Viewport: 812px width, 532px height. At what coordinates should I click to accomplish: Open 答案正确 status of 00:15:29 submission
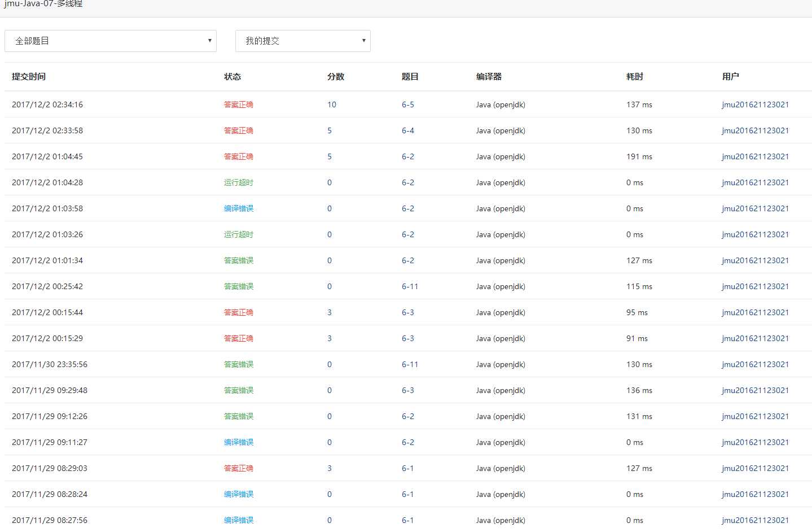pos(239,338)
